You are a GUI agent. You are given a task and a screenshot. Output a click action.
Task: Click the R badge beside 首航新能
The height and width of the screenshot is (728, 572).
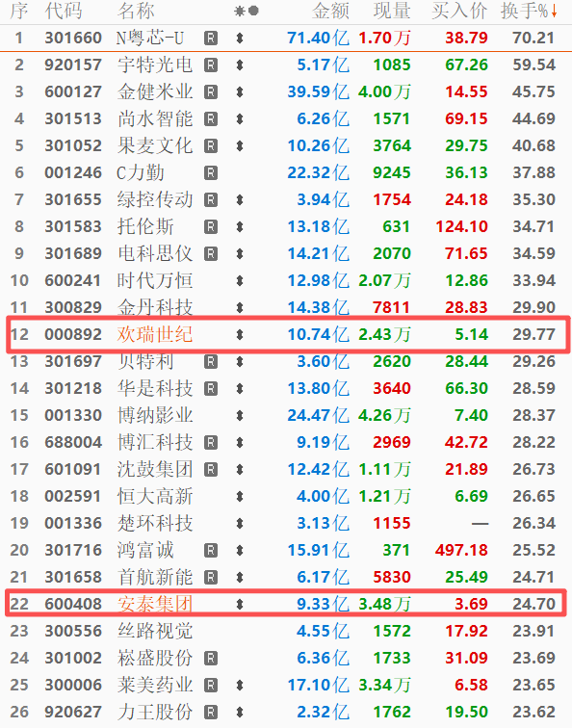211,577
